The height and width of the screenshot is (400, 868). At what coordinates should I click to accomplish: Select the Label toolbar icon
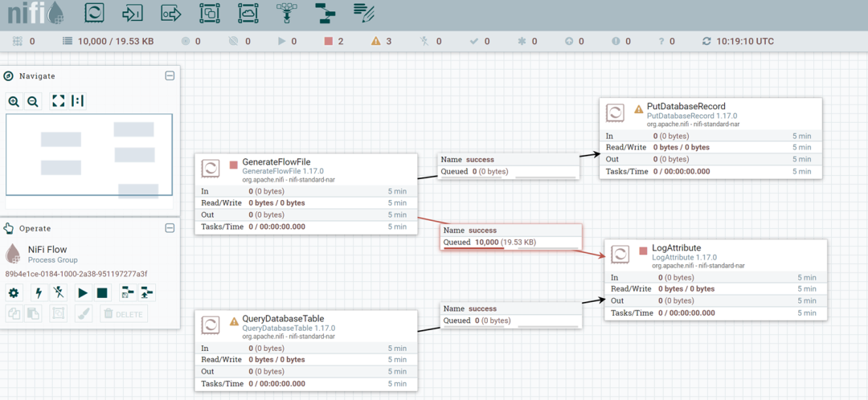point(364,13)
